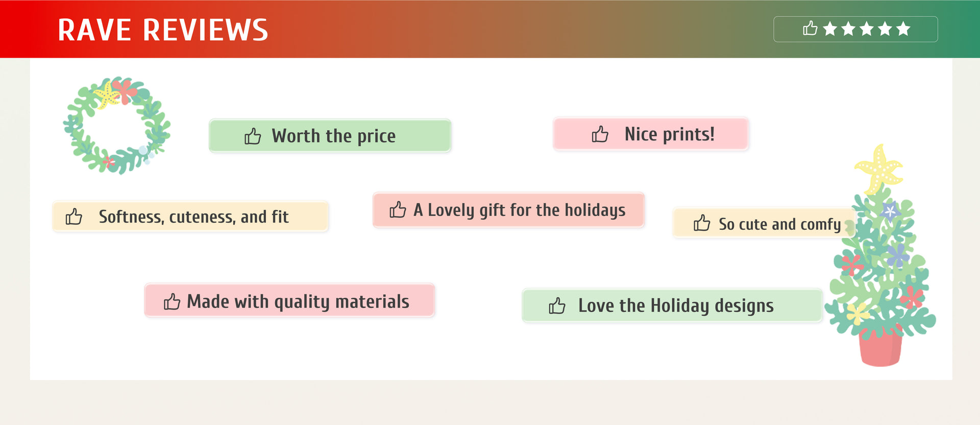
Task: Click thumbs-up icon beside A Lovely gift
Action: point(398,209)
